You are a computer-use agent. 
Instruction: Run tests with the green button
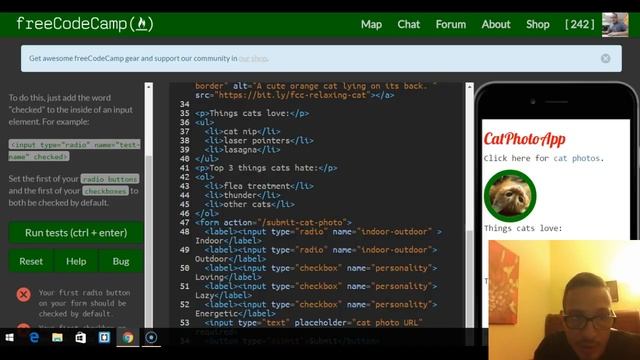pos(76,233)
